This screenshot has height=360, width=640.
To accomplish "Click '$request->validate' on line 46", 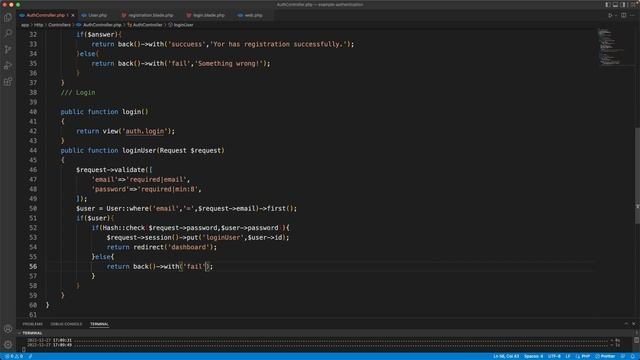I will [110, 170].
